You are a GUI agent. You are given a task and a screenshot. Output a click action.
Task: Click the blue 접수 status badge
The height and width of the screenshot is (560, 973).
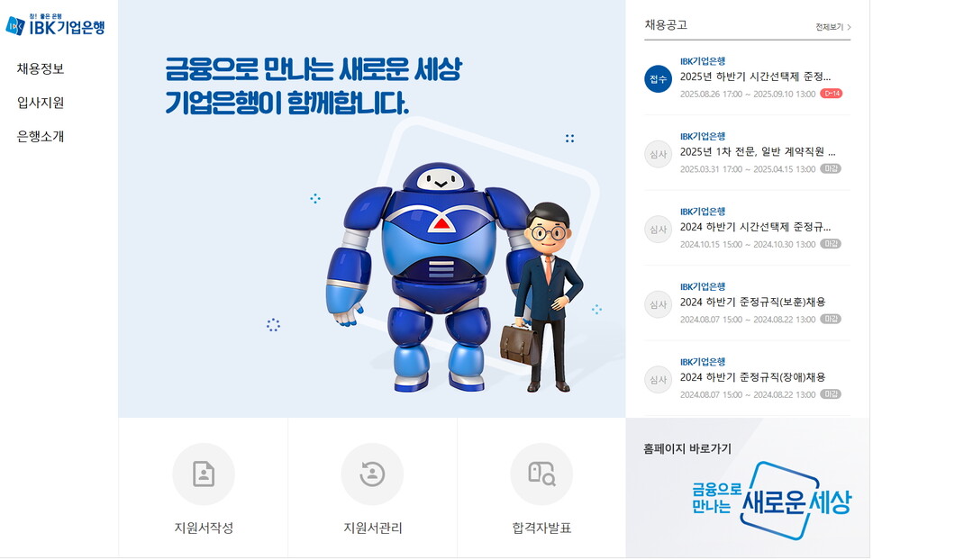tap(658, 78)
